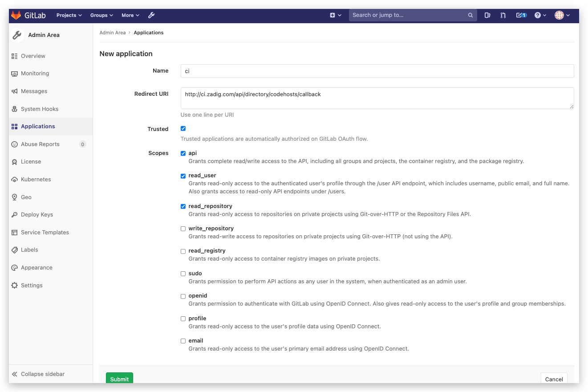
Task: Enable the write_repository scope
Action: [183, 229]
